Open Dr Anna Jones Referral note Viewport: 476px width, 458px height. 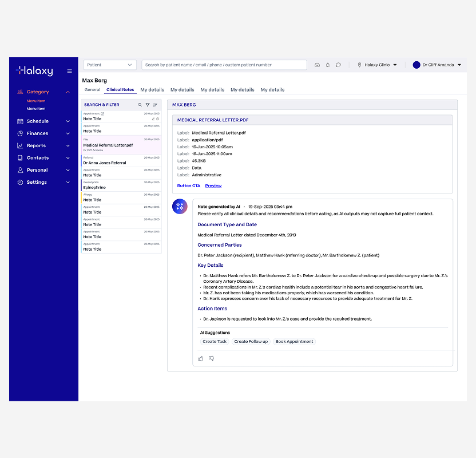click(121, 161)
